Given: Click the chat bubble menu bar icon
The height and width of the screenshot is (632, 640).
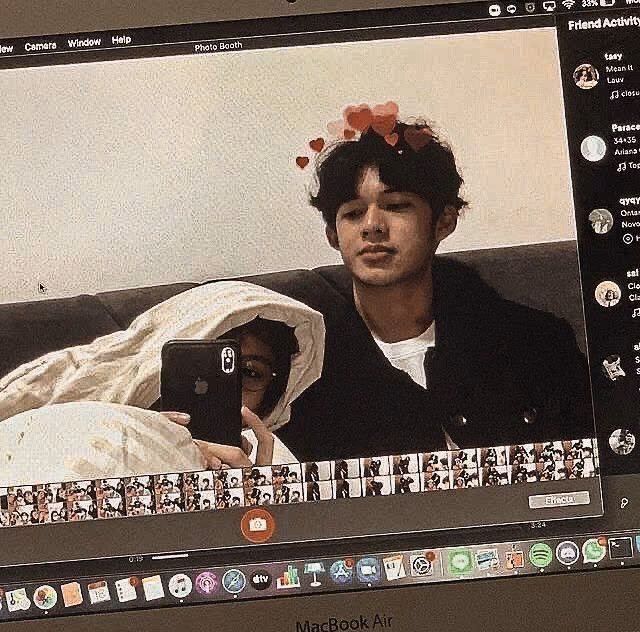Looking at the screenshot, I should 511,9.
